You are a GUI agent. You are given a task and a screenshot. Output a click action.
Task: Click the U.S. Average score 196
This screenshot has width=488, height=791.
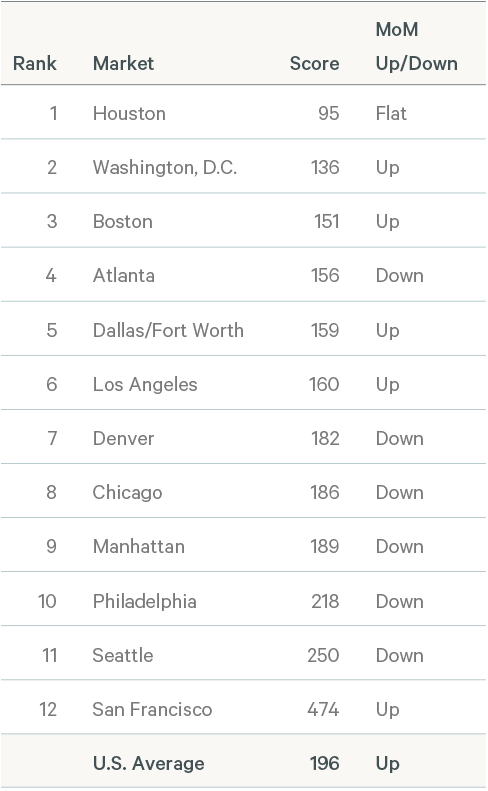click(324, 763)
